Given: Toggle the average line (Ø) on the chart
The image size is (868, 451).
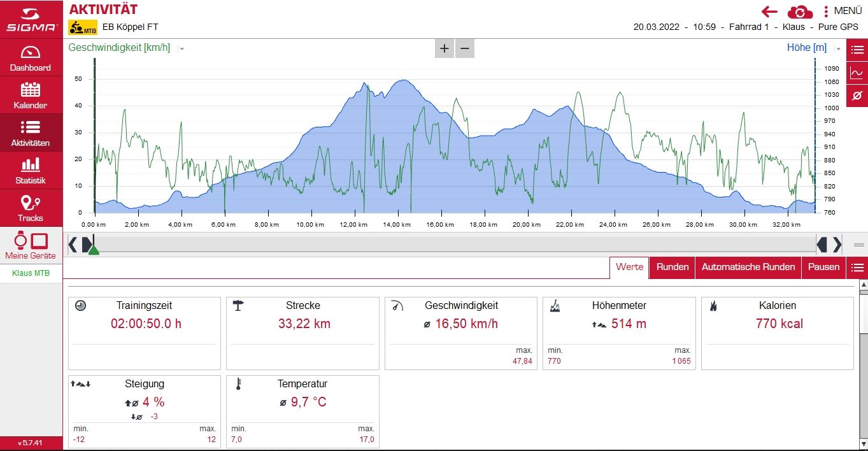Looking at the screenshot, I should (857, 96).
